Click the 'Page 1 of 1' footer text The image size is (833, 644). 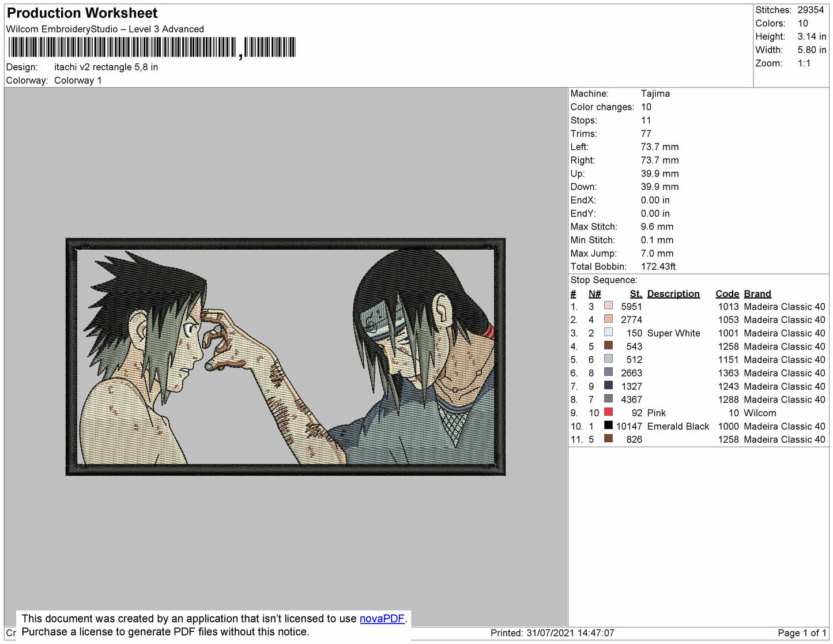click(x=802, y=633)
